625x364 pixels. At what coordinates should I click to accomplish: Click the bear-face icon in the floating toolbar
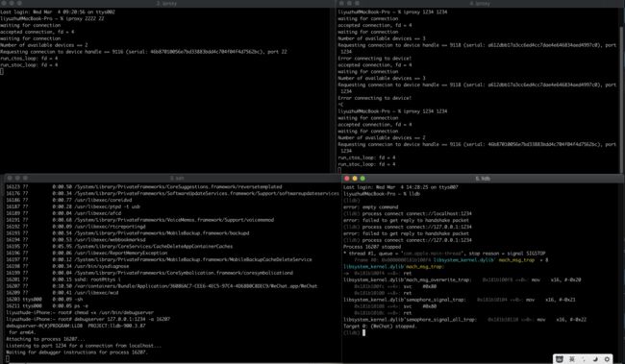[560, 359]
